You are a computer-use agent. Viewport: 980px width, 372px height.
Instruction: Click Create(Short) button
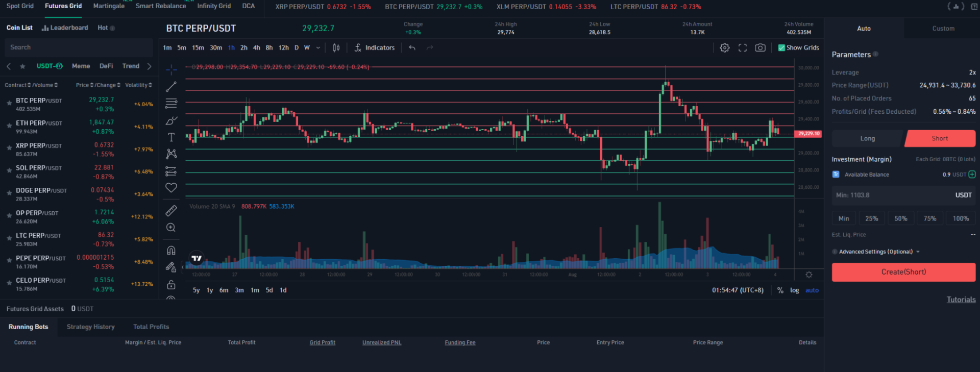coord(903,272)
